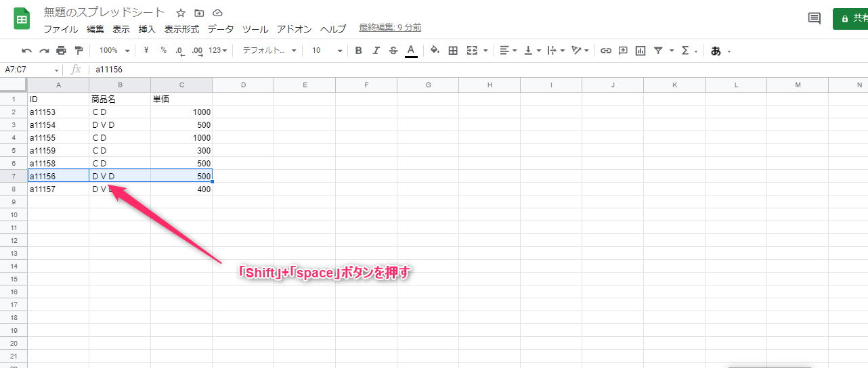The height and width of the screenshot is (368, 868).
Task: Open the アドオン menu
Action: click(295, 29)
